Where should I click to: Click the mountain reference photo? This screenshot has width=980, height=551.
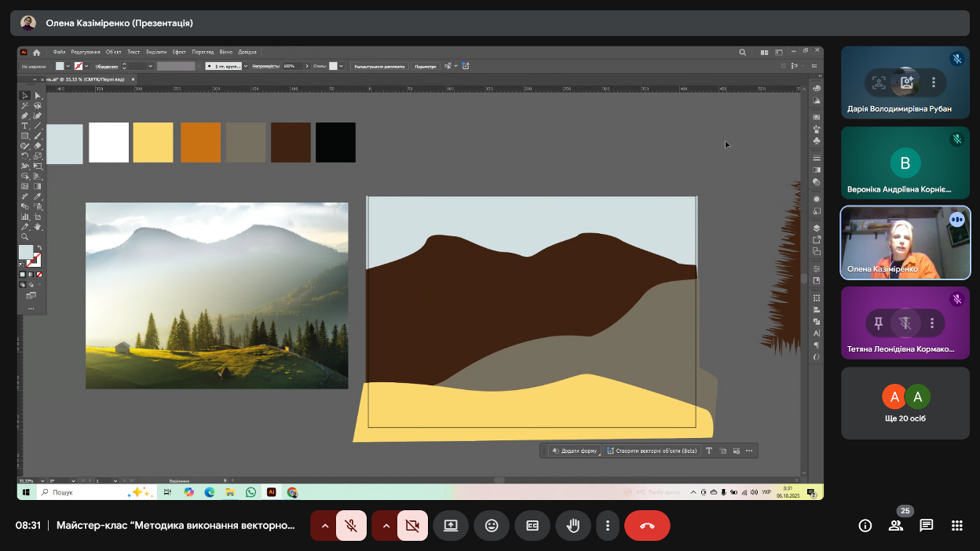217,295
